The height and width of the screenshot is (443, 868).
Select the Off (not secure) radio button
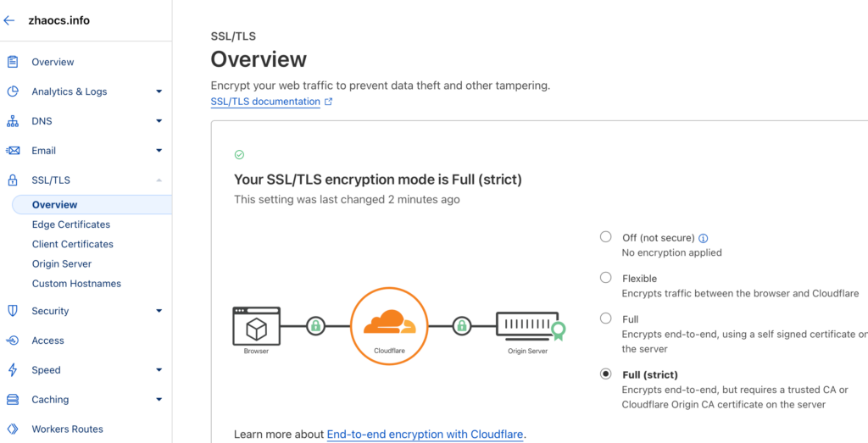point(605,236)
